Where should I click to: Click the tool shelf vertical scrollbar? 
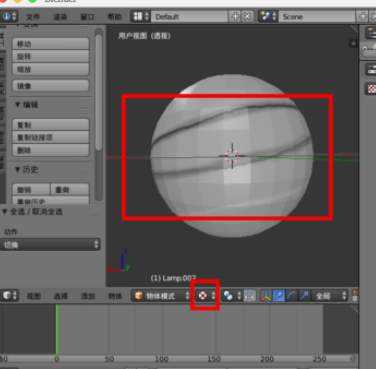tap(99, 92)
